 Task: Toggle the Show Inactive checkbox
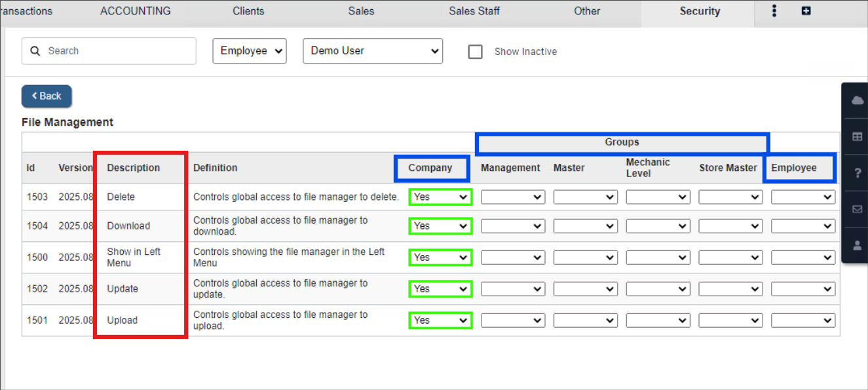(x=475, y=52)
